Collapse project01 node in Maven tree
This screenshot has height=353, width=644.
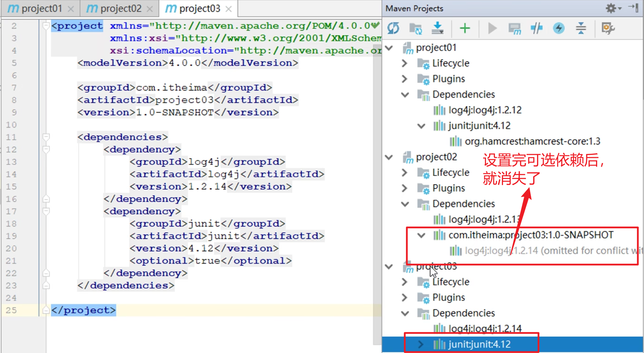click(389, 48)
